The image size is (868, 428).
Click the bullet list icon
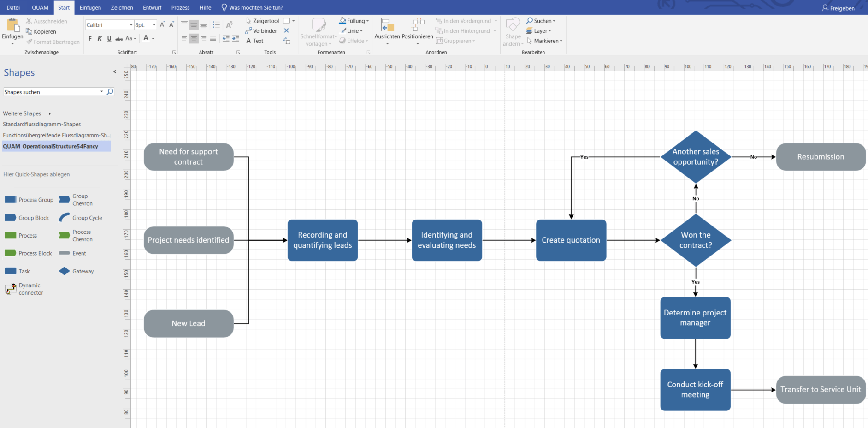(216, 25)
